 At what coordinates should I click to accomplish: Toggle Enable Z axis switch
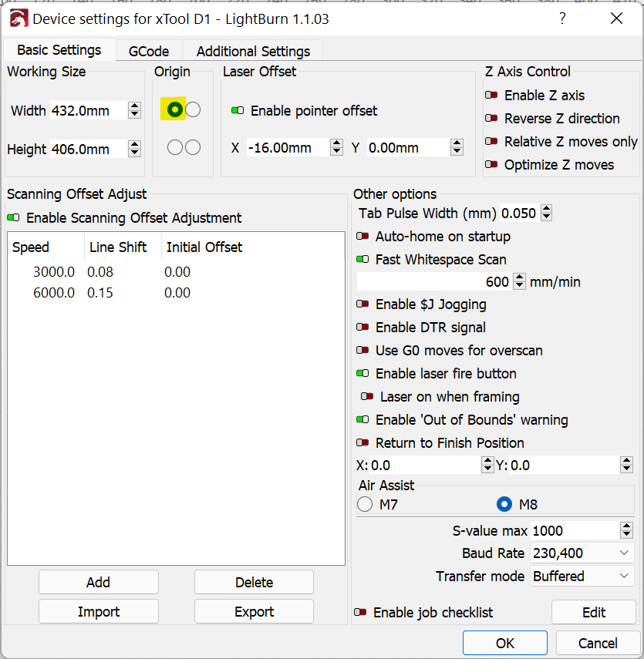(x=491, y=95)
